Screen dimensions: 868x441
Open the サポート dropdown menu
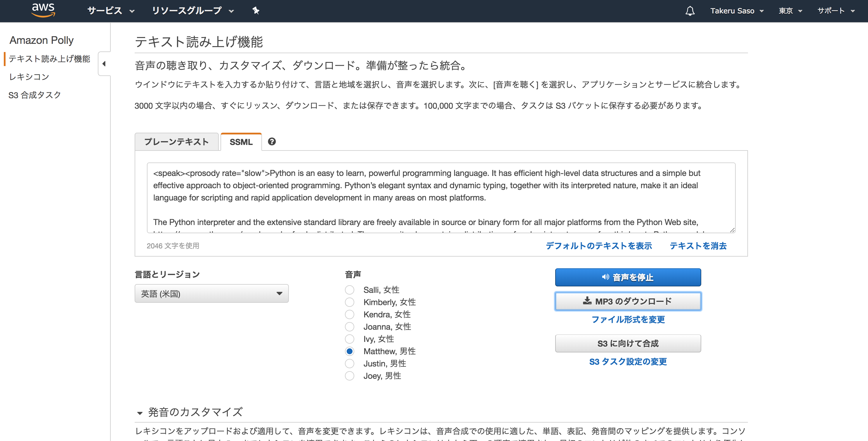[x=836, y=11]
